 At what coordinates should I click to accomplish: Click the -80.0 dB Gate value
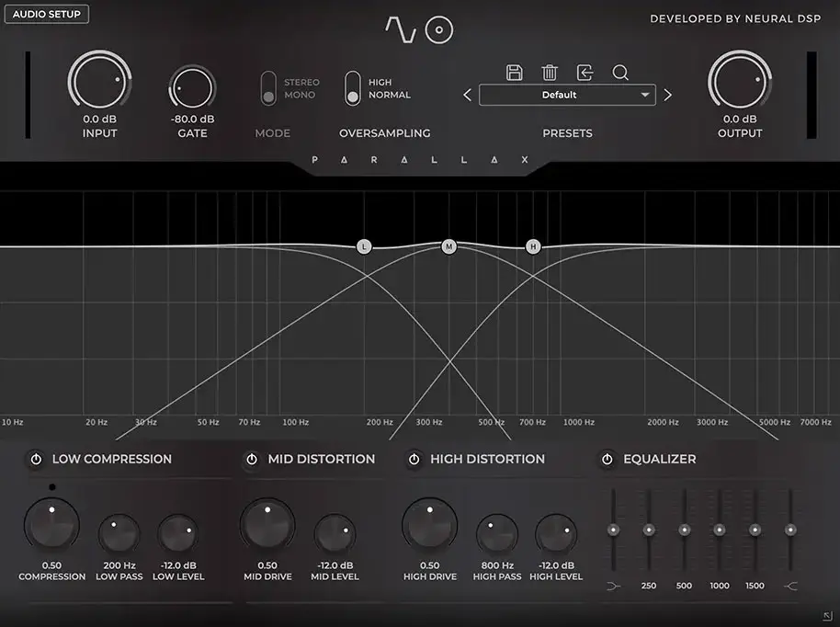pos(192,119)
